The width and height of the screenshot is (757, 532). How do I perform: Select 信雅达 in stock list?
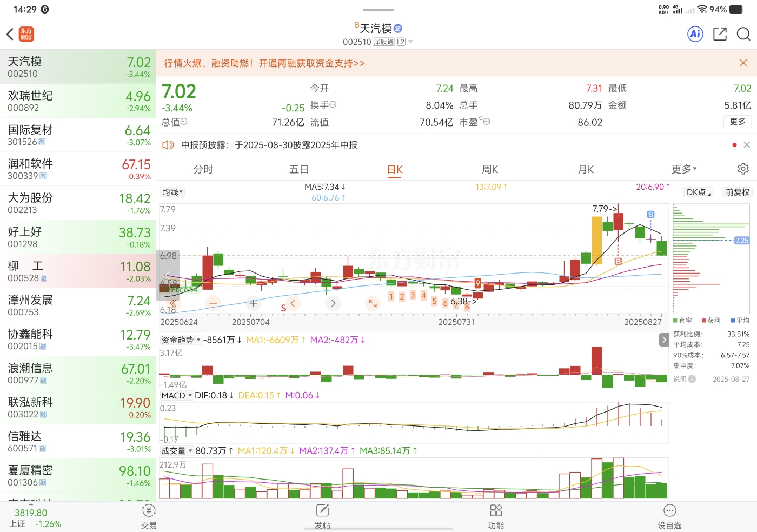coord(78,441)
